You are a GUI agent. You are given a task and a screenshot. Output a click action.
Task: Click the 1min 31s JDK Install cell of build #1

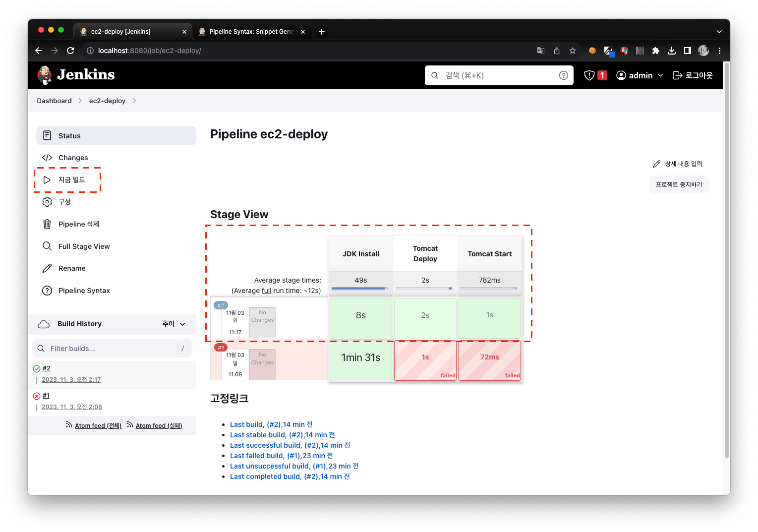pyautogui.click(x=361, y=360)
